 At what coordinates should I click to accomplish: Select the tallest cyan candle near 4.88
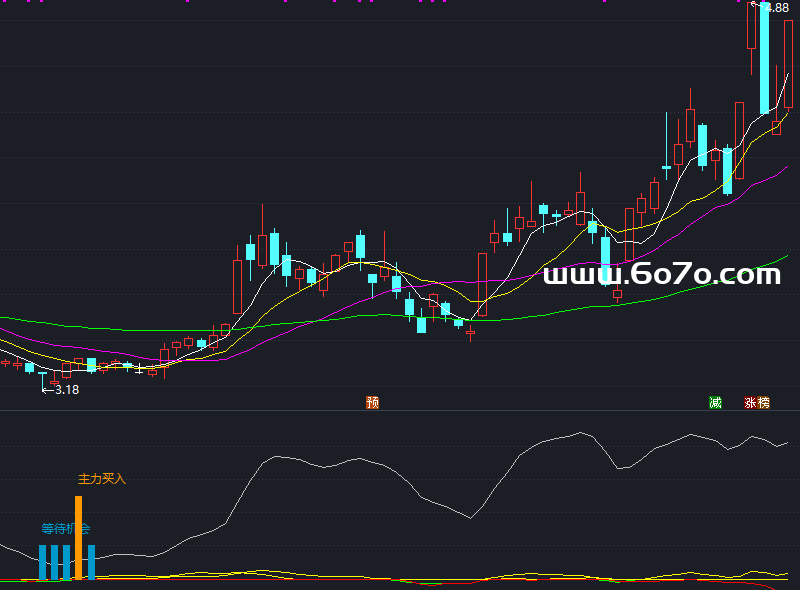click(764, 58)
